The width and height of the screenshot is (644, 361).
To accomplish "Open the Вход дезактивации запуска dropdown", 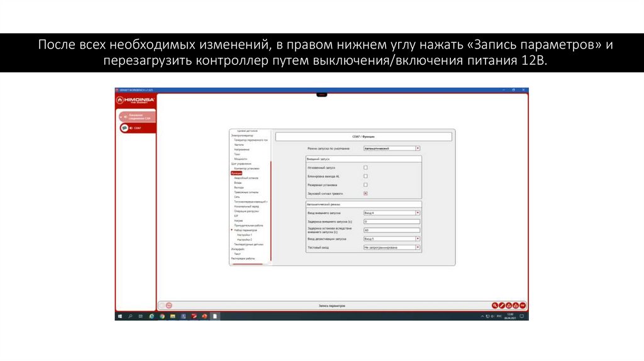I will pyautogui.click(x=391, y=238).
